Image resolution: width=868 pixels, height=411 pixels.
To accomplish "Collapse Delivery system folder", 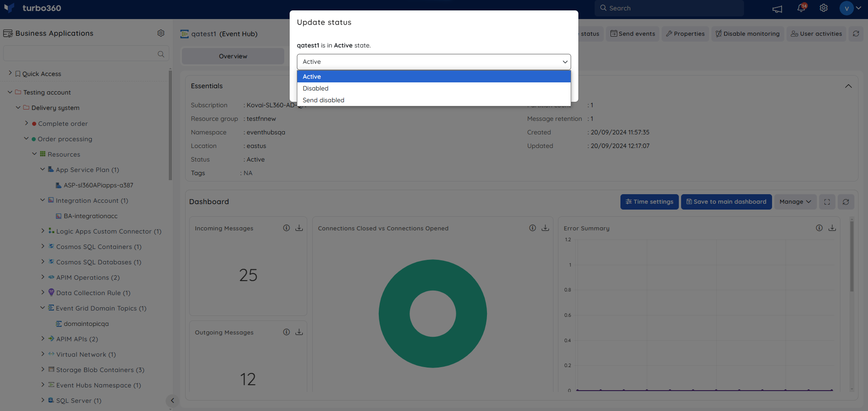I will click(18, 107).
